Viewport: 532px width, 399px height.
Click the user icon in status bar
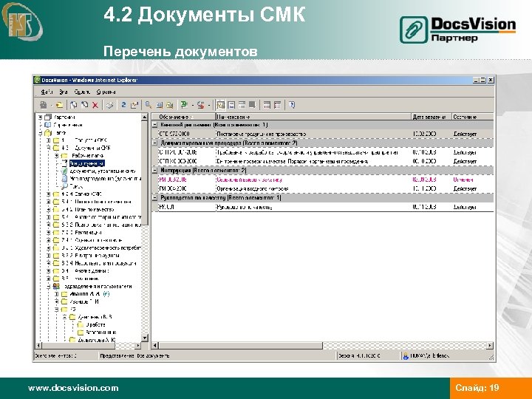coord(406,356)
